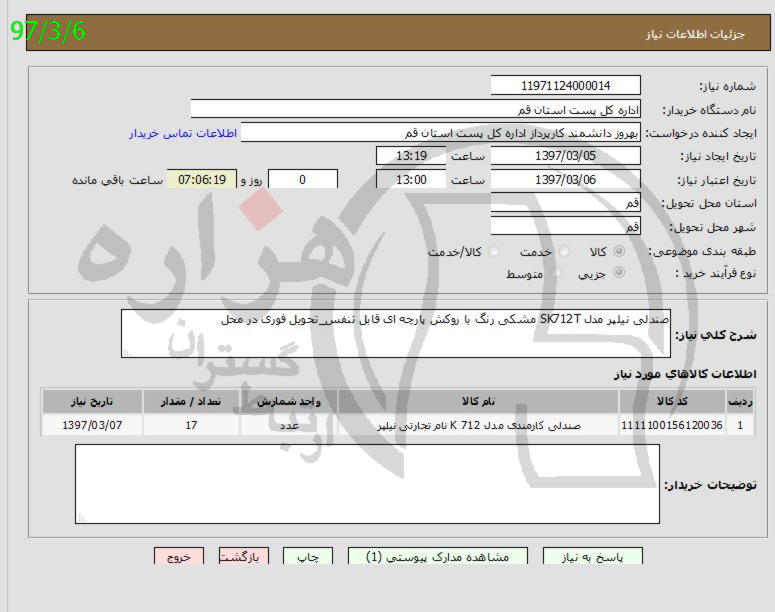Click the نام دستگاه خریدار field

(x=415, y=109)
